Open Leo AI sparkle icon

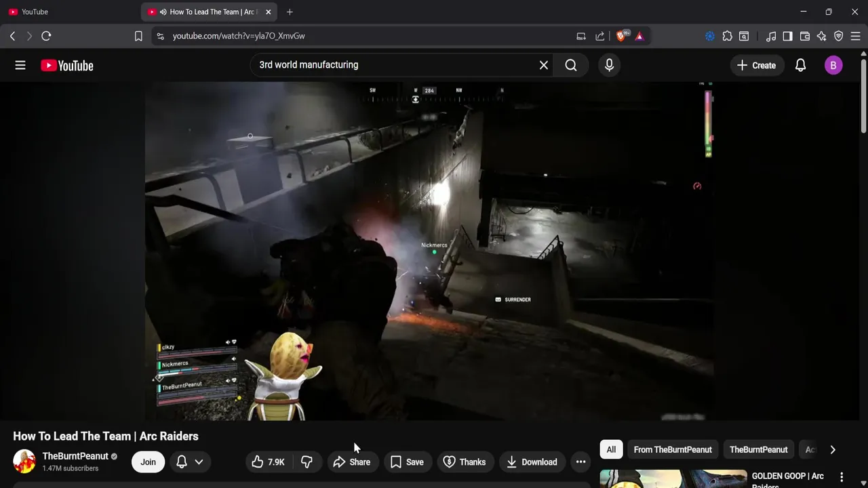tap(822, 36)
